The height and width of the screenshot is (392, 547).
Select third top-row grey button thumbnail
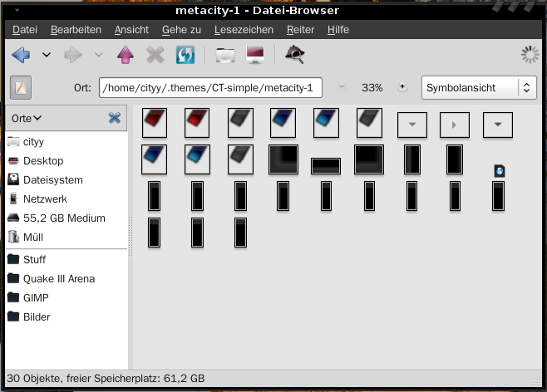tap(240, 123)
